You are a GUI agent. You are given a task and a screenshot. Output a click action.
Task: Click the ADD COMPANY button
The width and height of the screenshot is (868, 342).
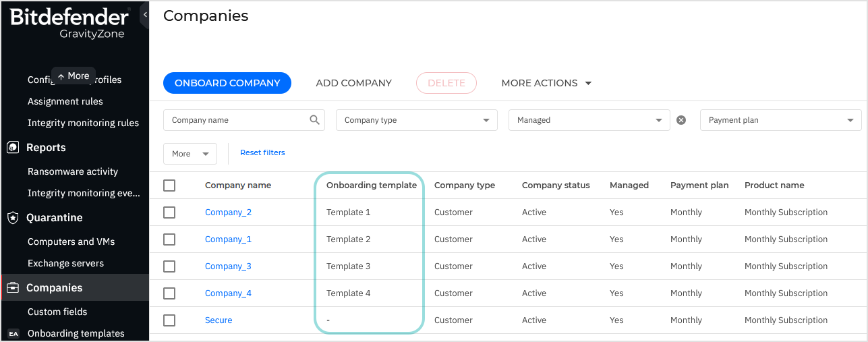(354, 83)
